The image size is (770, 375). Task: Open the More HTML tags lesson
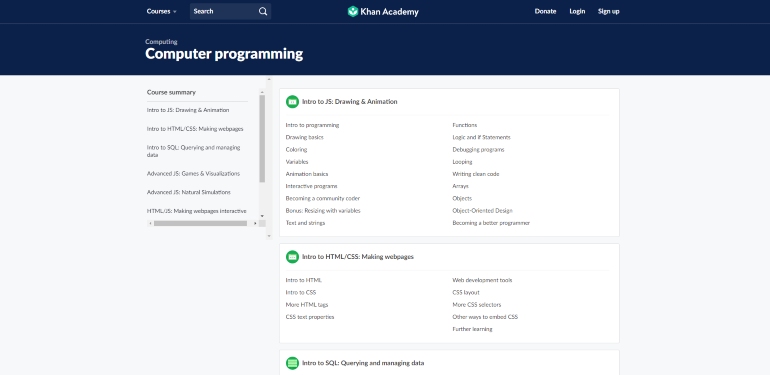pyautogui.click(x=307, y=305)
